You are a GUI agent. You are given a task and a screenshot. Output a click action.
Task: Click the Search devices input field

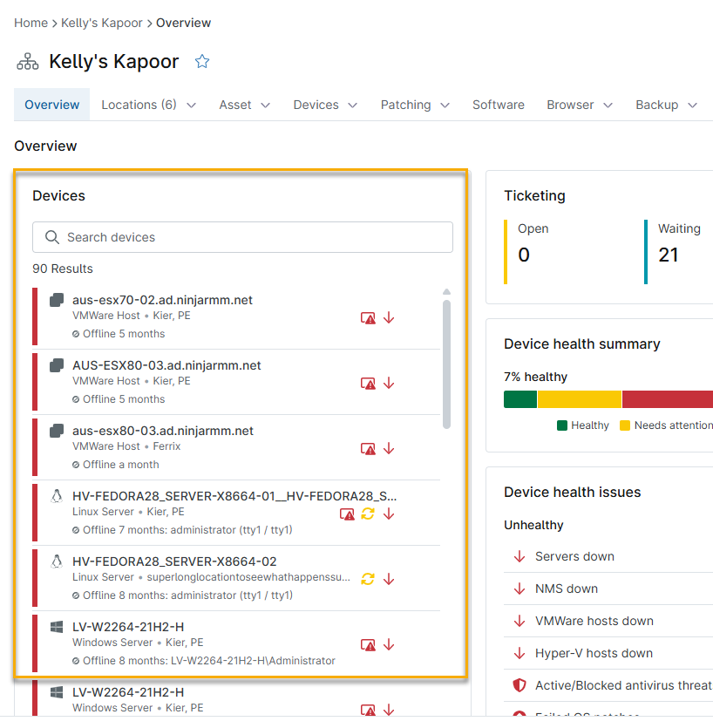(x=253, y=237)
